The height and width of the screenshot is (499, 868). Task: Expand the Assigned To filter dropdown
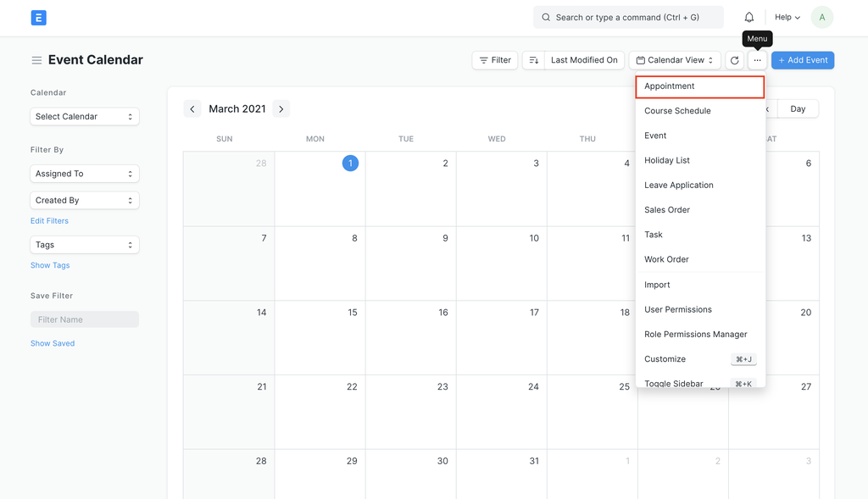click(85, 174)
